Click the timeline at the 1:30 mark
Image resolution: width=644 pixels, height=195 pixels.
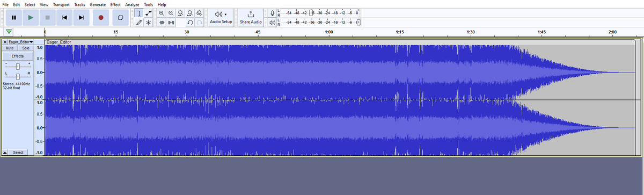(471, 33)
